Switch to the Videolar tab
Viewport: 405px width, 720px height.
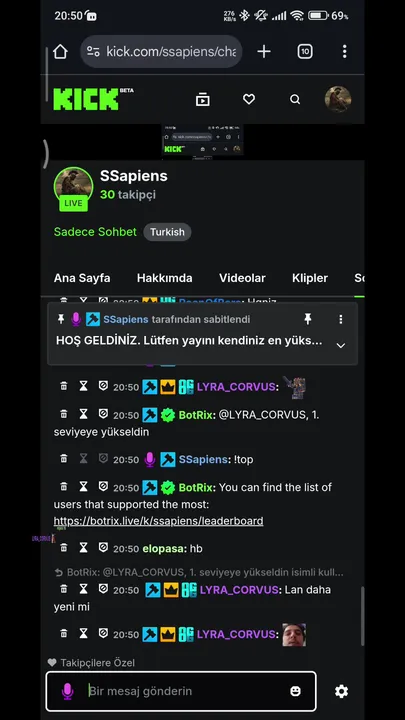click(x=242, y=278)
